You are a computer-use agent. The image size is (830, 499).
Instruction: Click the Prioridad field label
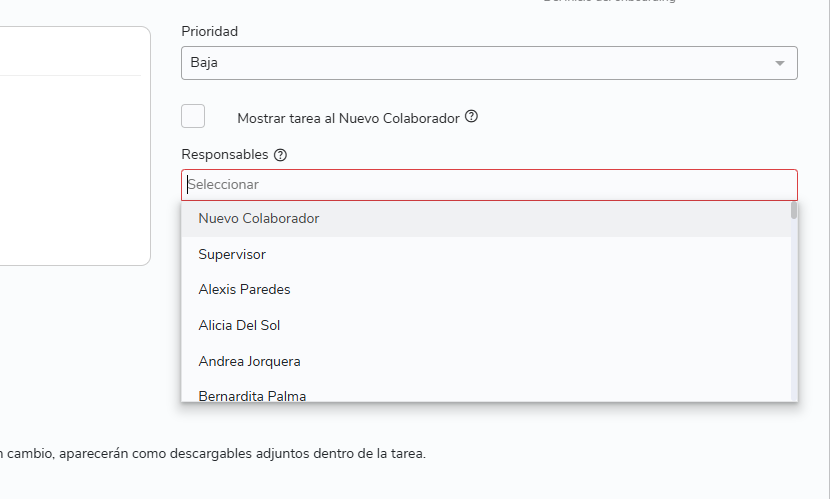tap(209, 31)
